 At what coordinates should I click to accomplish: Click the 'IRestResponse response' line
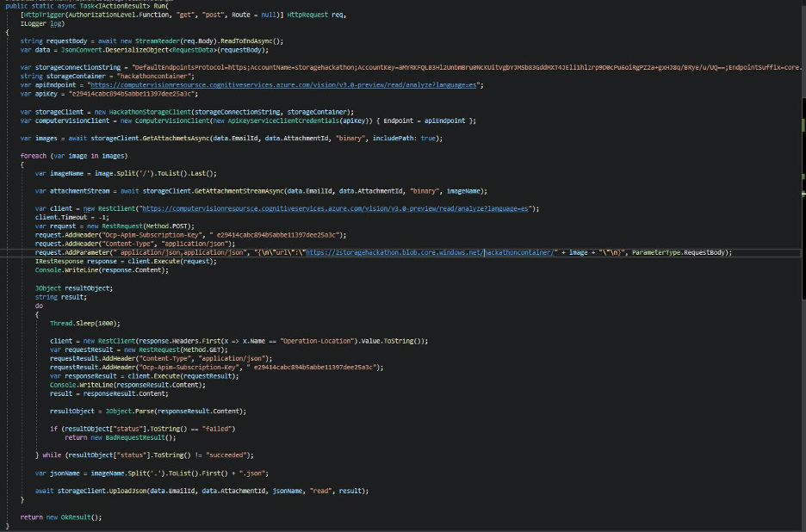click(126, 261)
